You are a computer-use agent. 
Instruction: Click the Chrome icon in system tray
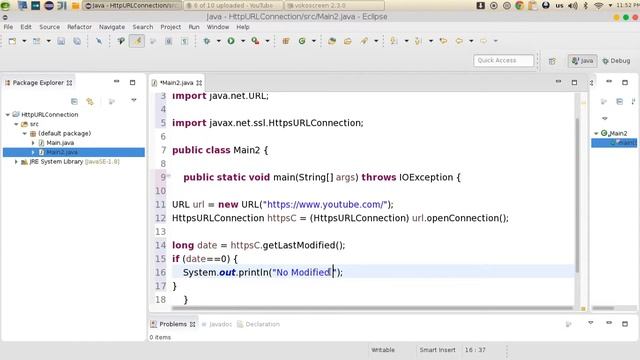pos(520,6)
